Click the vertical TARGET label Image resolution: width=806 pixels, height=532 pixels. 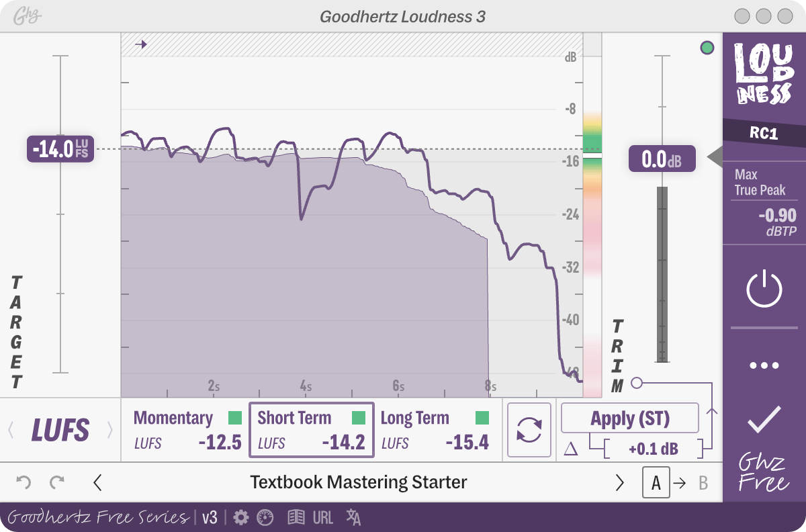pos(17,332)
